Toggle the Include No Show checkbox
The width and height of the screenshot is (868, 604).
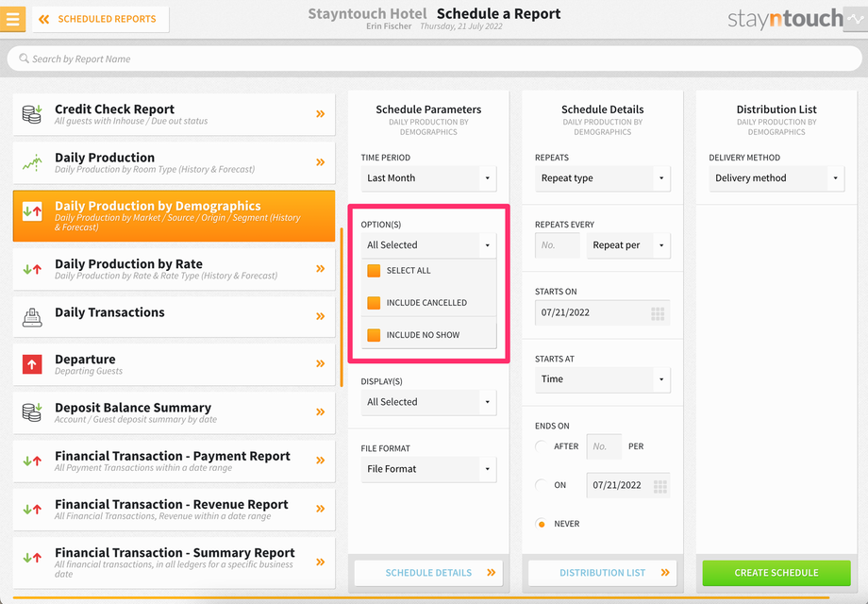tap(374, 335)
